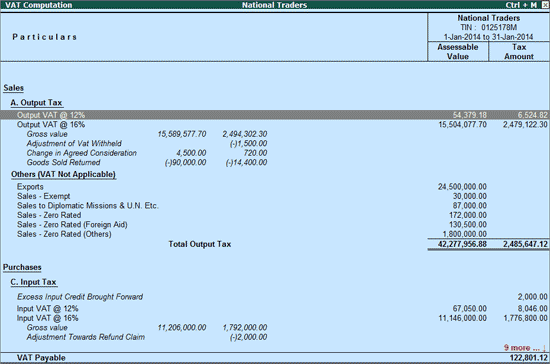Image resolution: width=550 pixels, height=364 pixels.
Task: Open Input VAT @ 16% details
Action: click(x=275, y=318)
